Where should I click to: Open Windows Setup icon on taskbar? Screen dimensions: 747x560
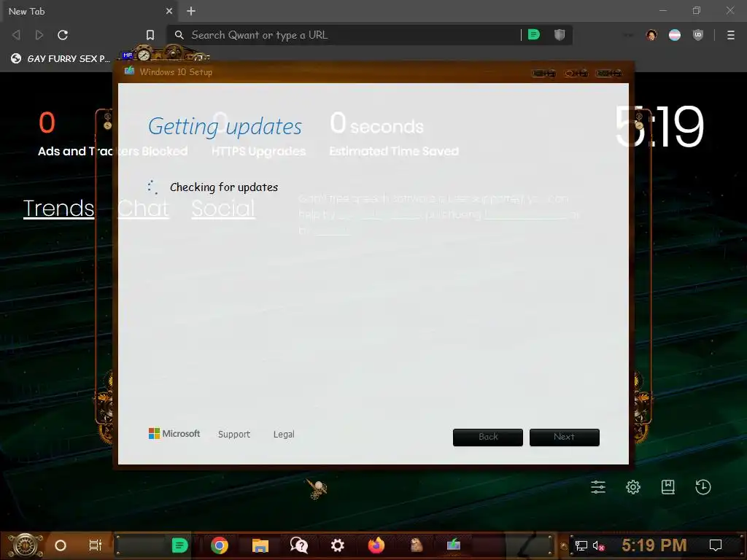(453, 544)
